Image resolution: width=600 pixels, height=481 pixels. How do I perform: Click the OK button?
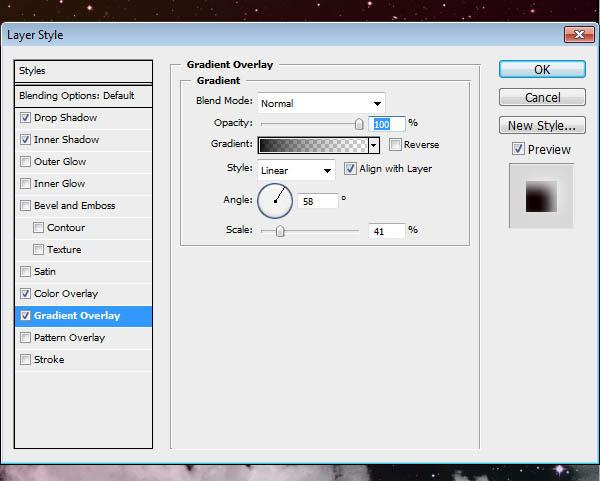[x=542, y=69]
